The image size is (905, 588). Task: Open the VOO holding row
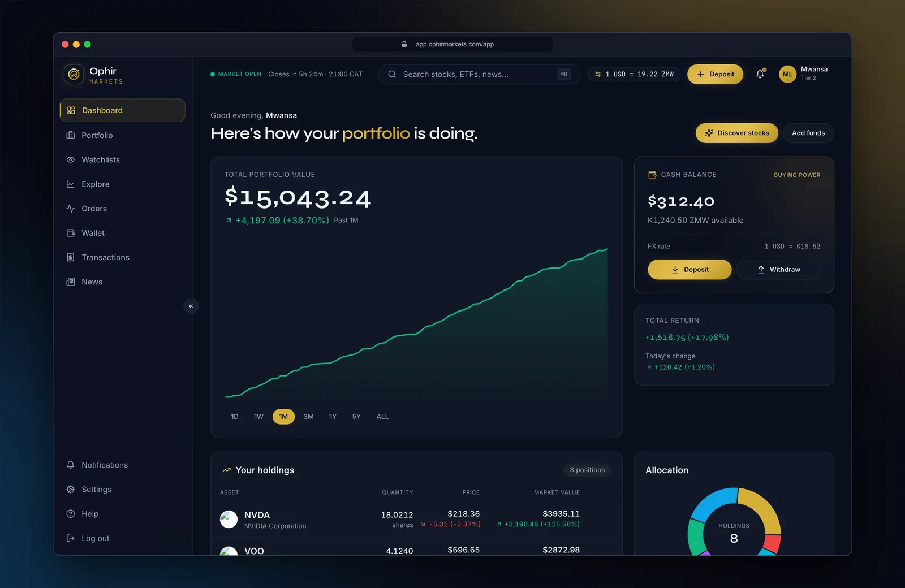pyautogui.click(x=416, y=547)
